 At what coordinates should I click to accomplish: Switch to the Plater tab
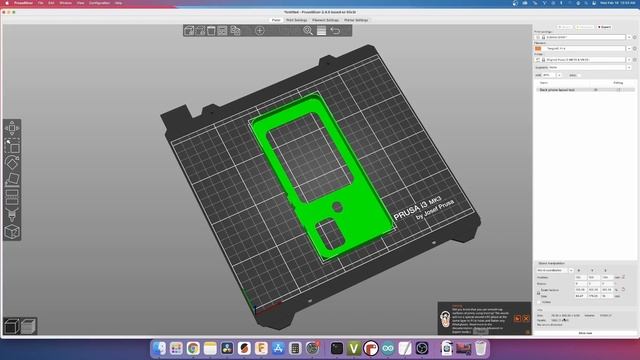(276, 20)
